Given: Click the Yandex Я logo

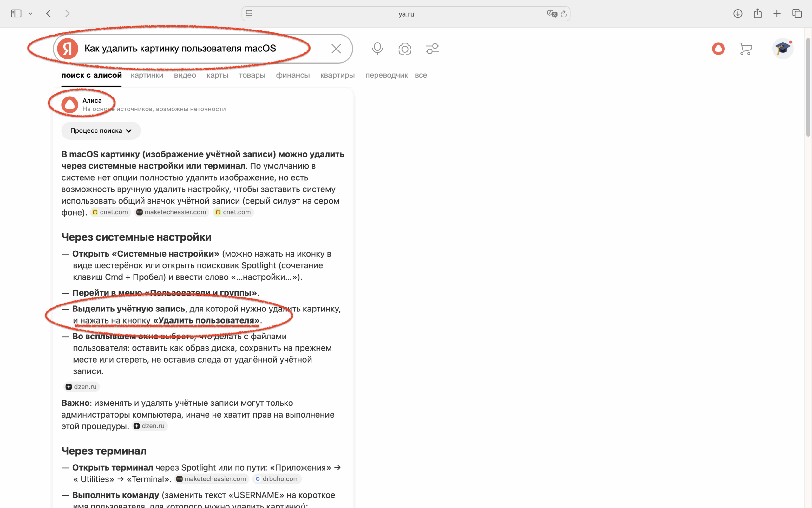Looking at the screenshot, I should point(68,48).
